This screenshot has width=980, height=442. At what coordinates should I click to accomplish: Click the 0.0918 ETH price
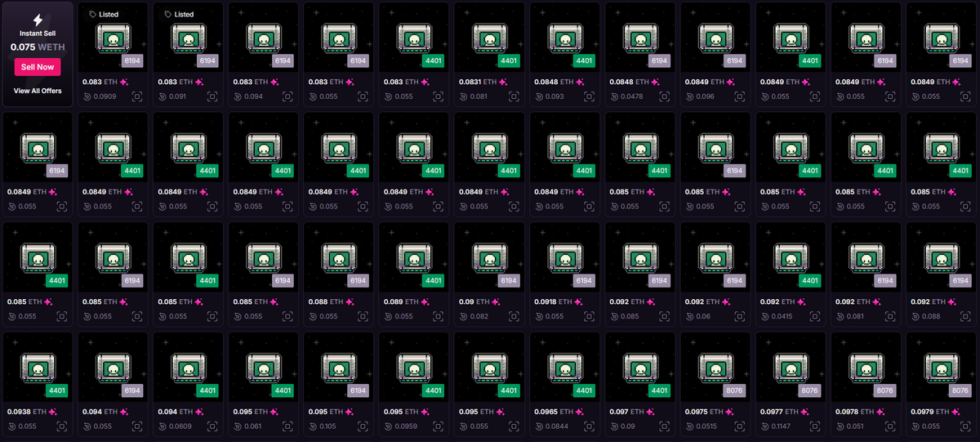coord(553,301)
